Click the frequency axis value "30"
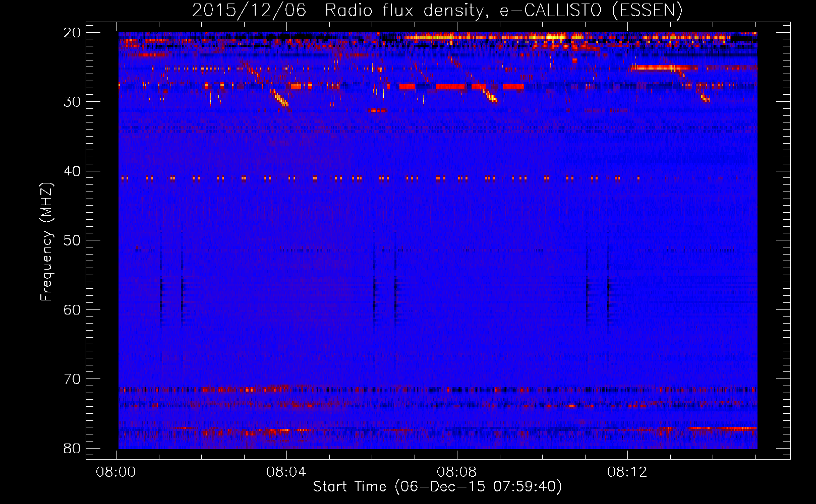816x504 pixels. (73, 102)
